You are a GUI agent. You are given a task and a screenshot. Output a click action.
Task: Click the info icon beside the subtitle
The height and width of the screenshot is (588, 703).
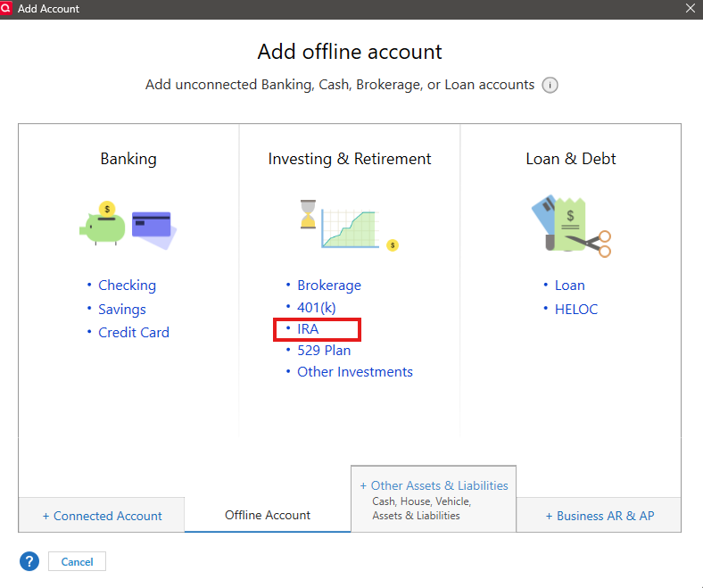coord(550,85)
